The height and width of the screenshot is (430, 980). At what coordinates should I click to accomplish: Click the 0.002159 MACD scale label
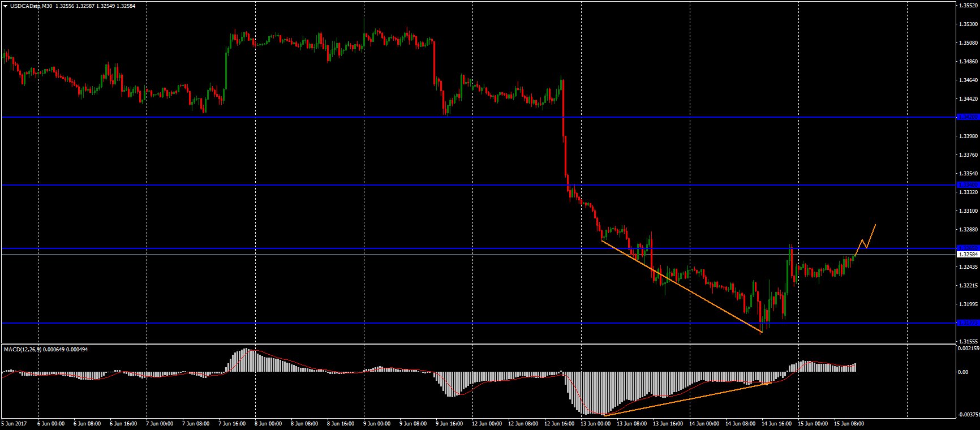(x=968, y=349)
